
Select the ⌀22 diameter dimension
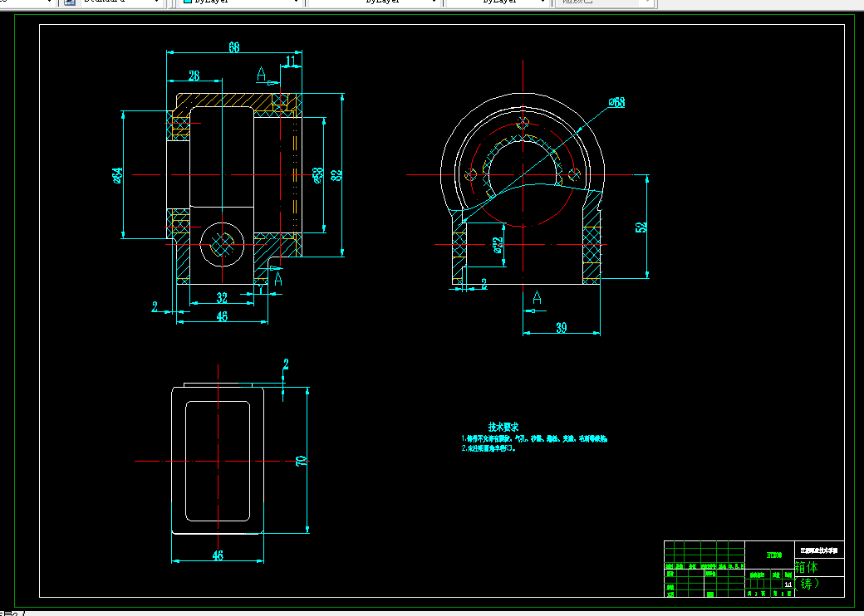click(x=497, y=245)
